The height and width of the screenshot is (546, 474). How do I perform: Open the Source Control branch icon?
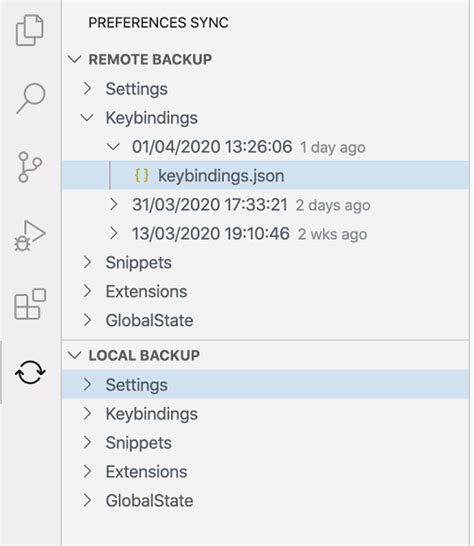pyautogui.click(x=30, y=167)
